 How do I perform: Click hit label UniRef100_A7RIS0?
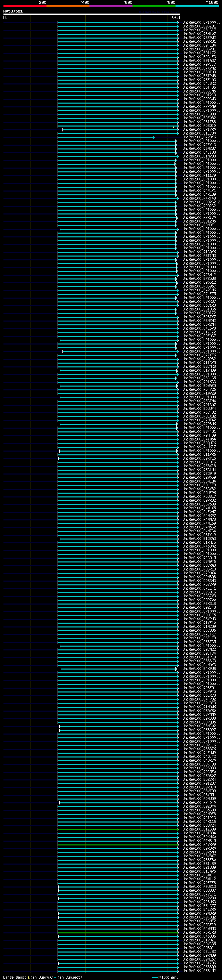click(199, 217)
